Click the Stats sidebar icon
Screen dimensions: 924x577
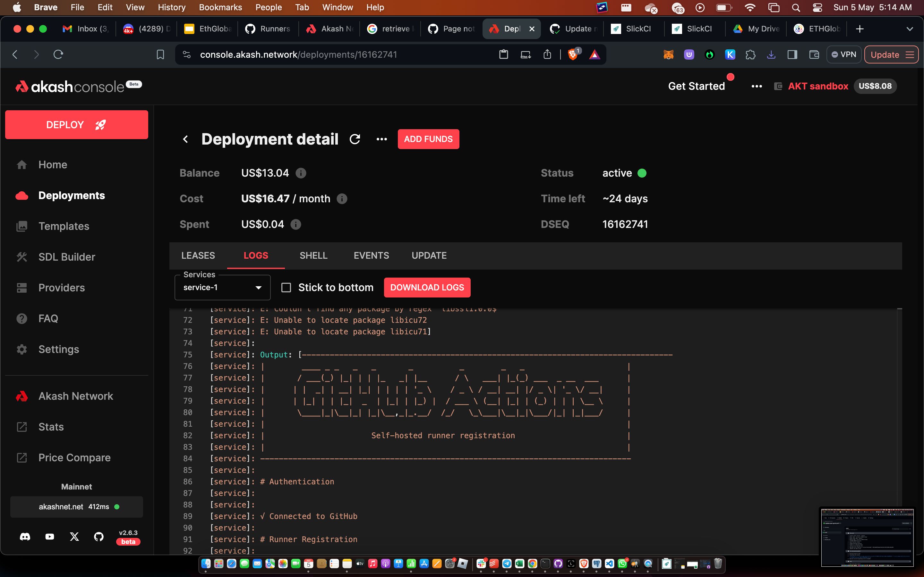(x=22, y=426)
